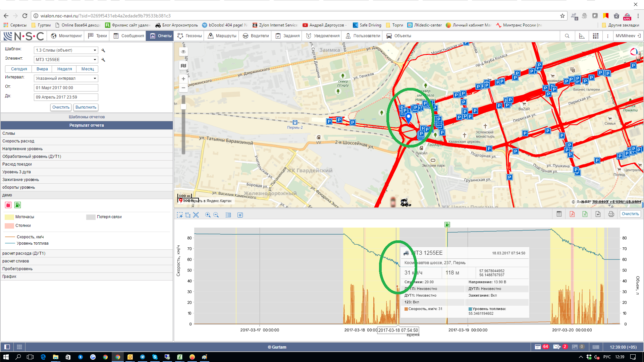Click the map ruler/layers icon
The height and width of the screenshot is (362, 644).
183,66
